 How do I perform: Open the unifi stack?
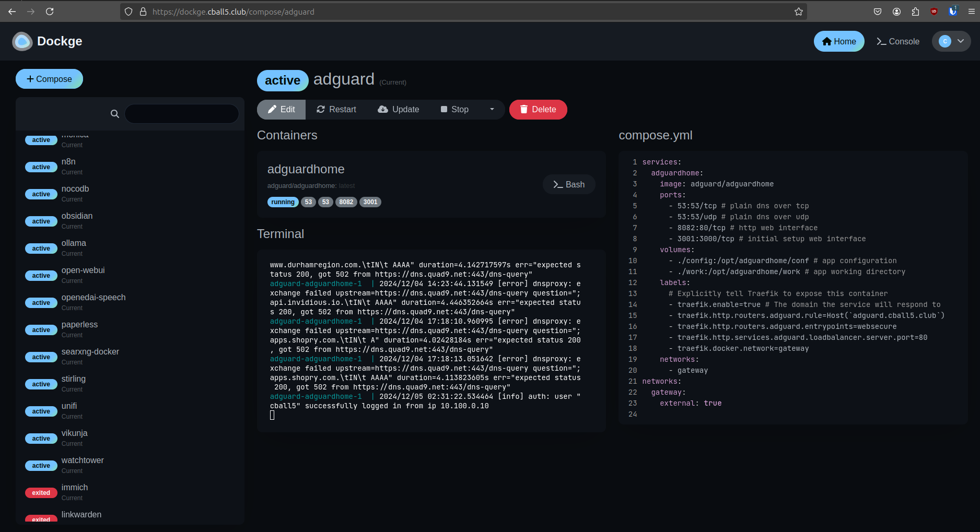coord(130,411)
